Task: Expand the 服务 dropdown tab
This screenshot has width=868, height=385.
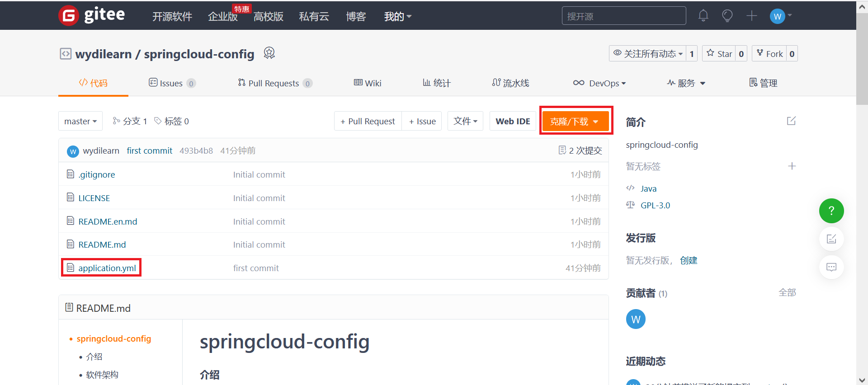Action: 686,83
